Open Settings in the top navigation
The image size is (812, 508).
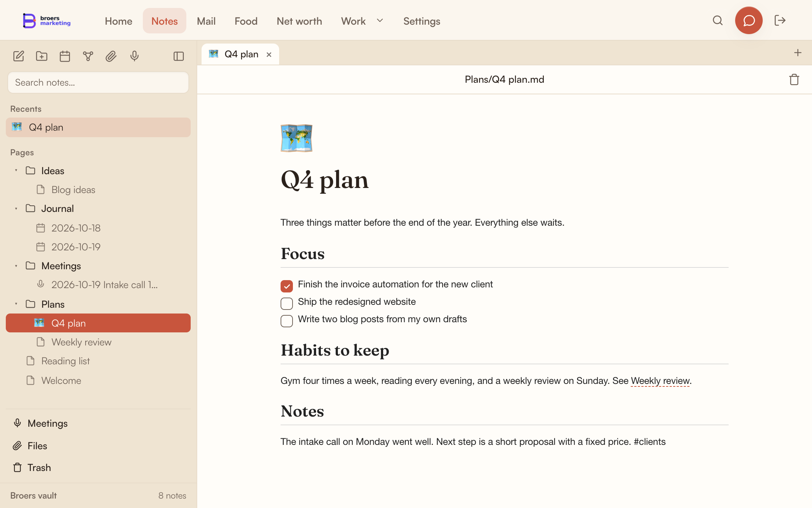coord(422,21)
